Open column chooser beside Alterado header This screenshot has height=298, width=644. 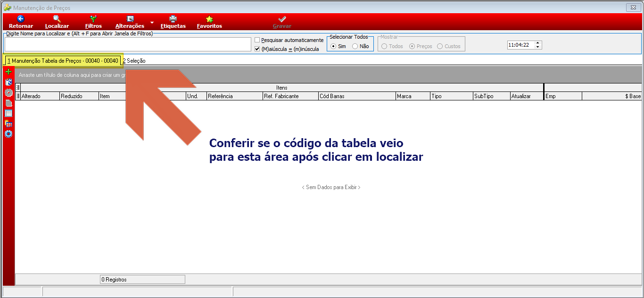[18, 96]
